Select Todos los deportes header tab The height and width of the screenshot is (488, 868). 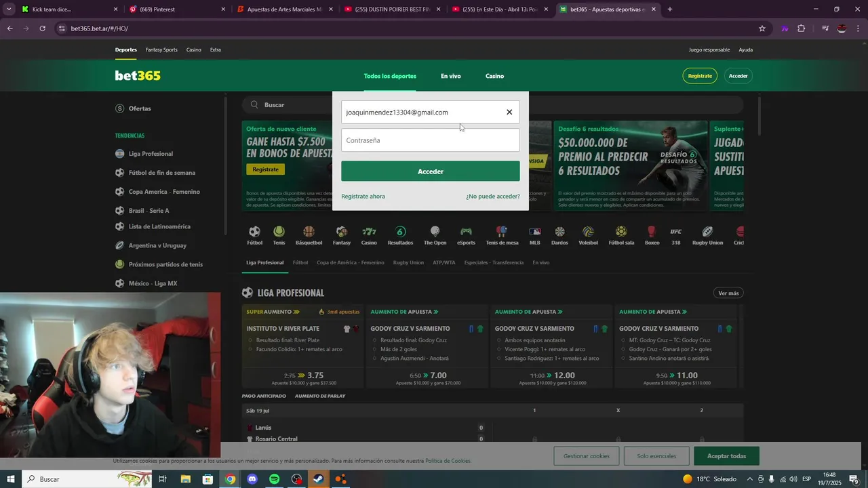(x=390, y=76)
